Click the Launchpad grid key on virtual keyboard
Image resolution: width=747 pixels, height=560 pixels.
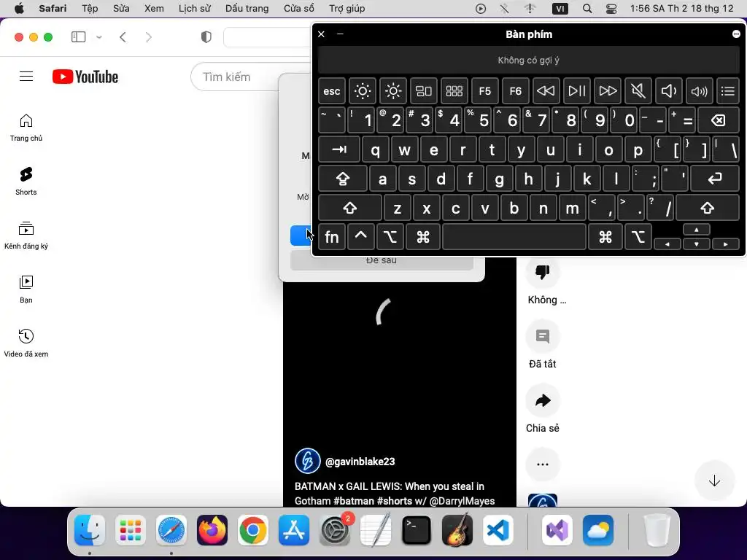(454, 90)
